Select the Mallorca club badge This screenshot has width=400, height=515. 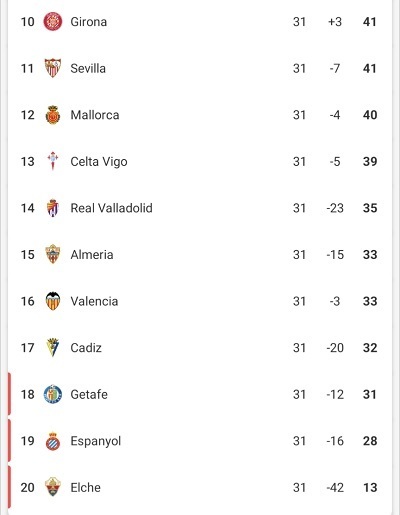pos(53,115)
